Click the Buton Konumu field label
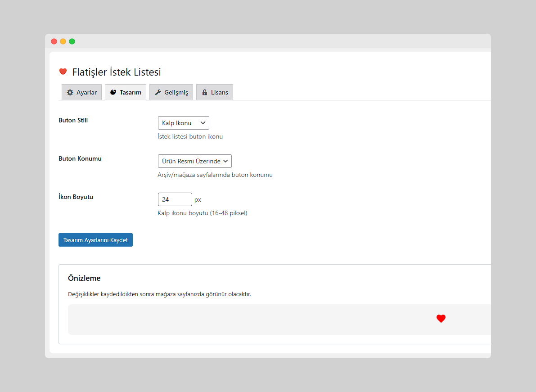This screenshot has height=392, width=536. tap(80, 158)
